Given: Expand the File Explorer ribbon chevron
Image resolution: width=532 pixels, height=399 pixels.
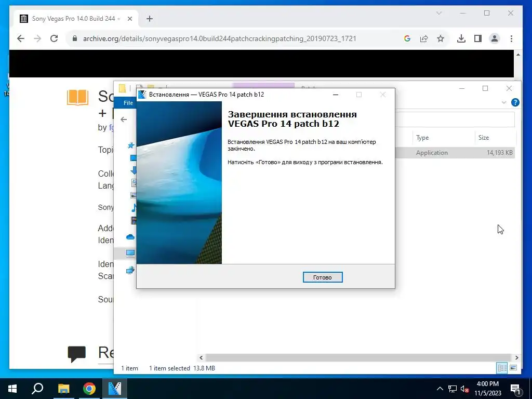Looking at the screenshot, I should tap(504, 102).
